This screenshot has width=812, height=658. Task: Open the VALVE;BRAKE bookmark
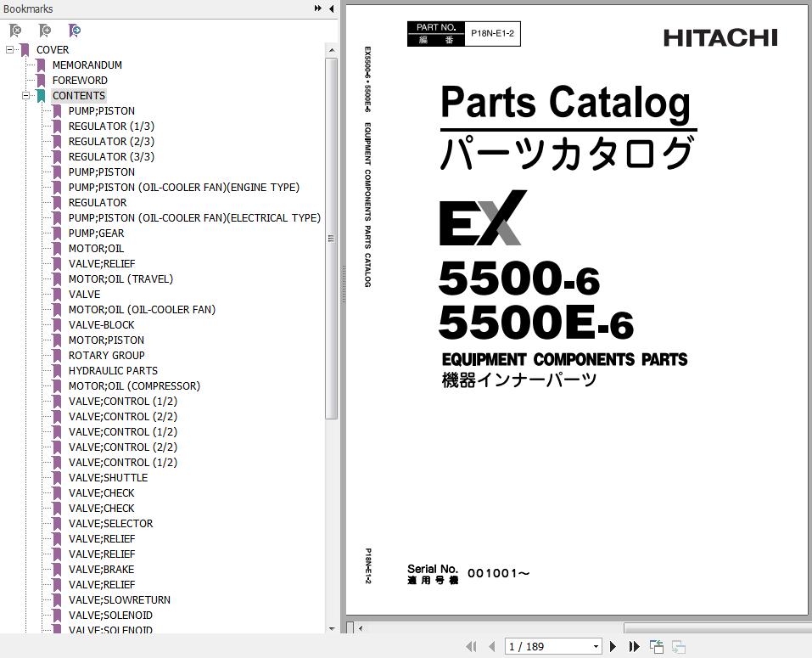point(102,570)
